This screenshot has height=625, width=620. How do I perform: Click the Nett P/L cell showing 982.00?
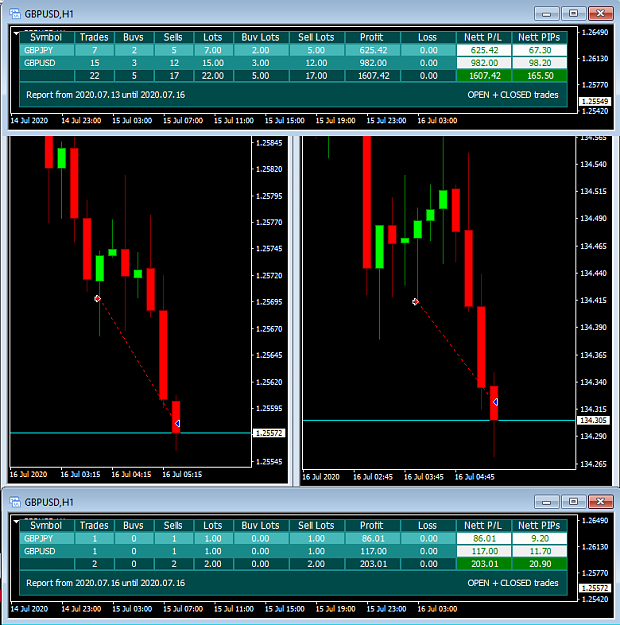click(x=484, y=63)
